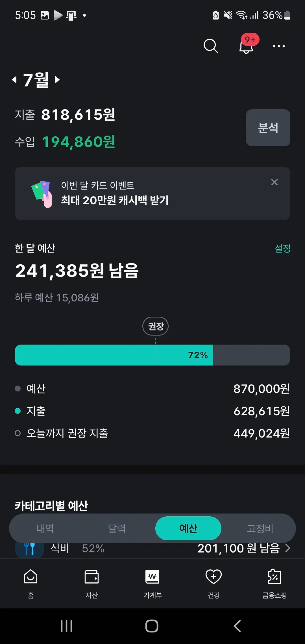Image resolution: width=305 pixels, height=644 pixels.
Task: Tap the 분석 analysis button
Action: click(x=268, y=128)
